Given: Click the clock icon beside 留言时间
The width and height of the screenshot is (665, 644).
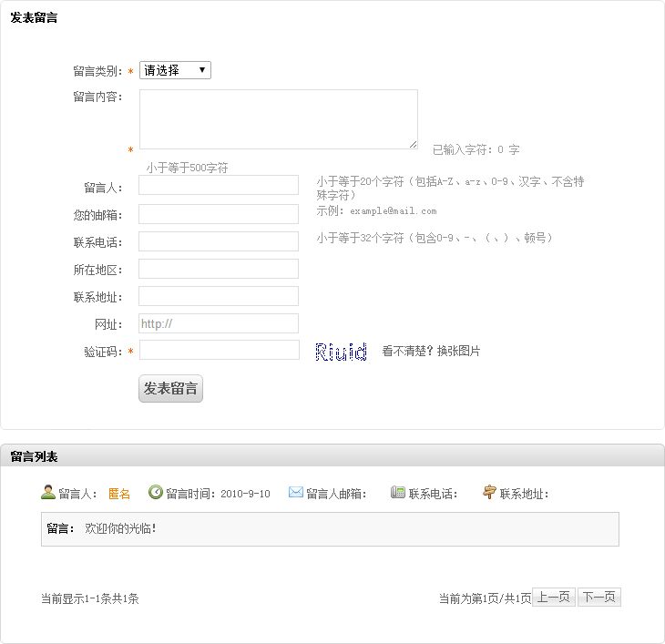Looking at the screenshot, I should pyautogui.click(x=156, y=493).
